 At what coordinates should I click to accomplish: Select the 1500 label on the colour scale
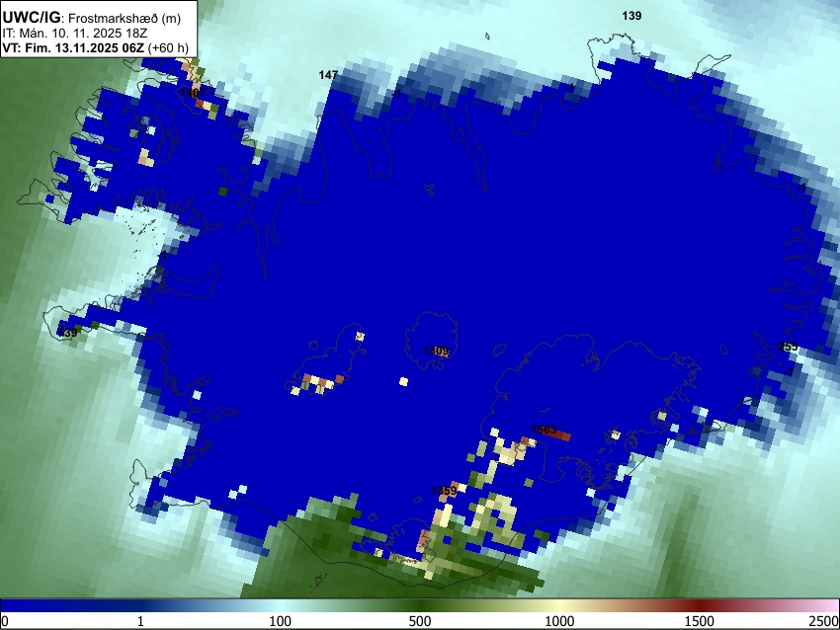tap(700, 621)
